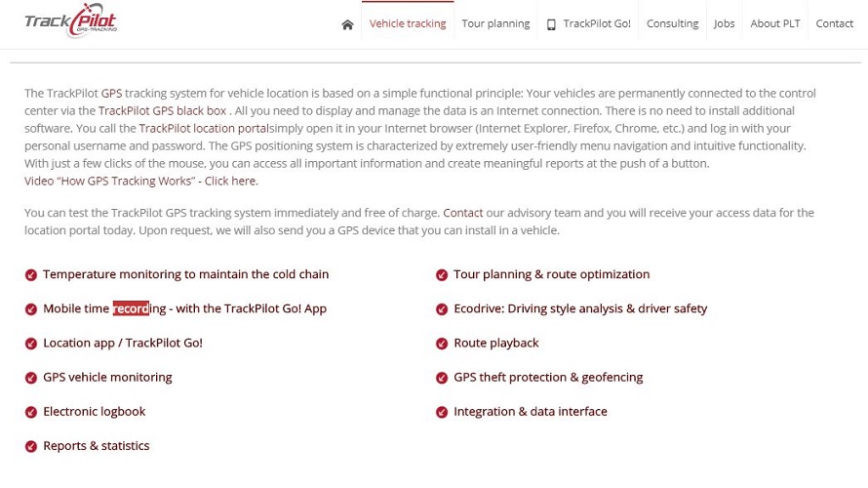
Task: Go to About PLT
Action: tap(775, 23)
